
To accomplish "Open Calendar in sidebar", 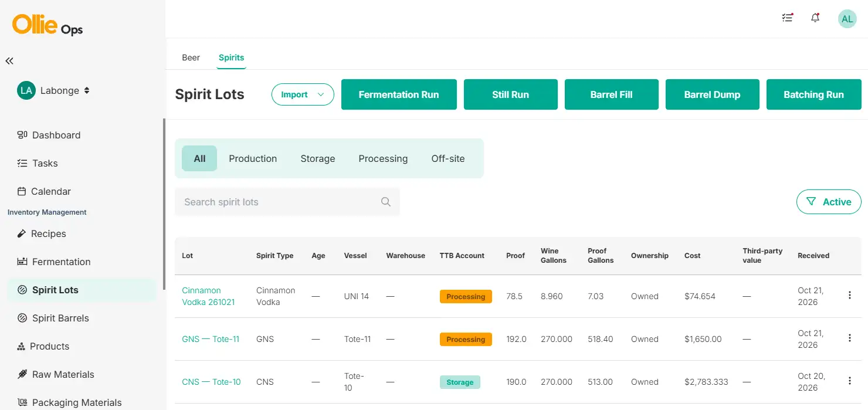I will (51, 191).
